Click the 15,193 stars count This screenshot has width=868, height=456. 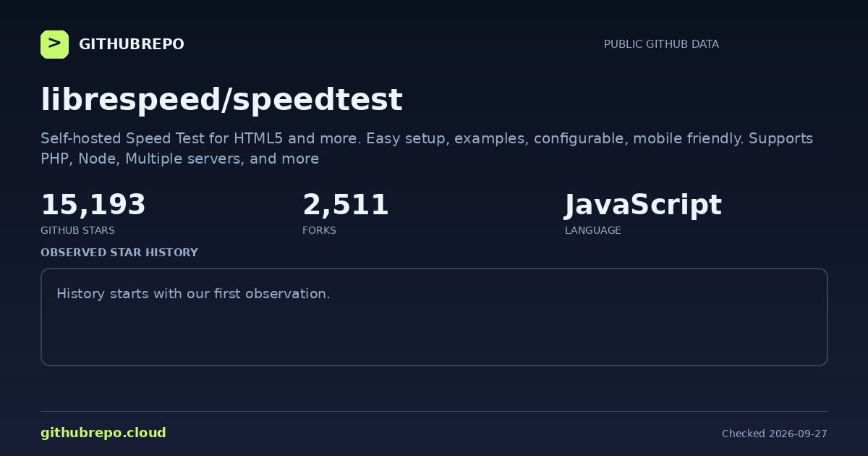pyautogui.click(x=93, y=205)
